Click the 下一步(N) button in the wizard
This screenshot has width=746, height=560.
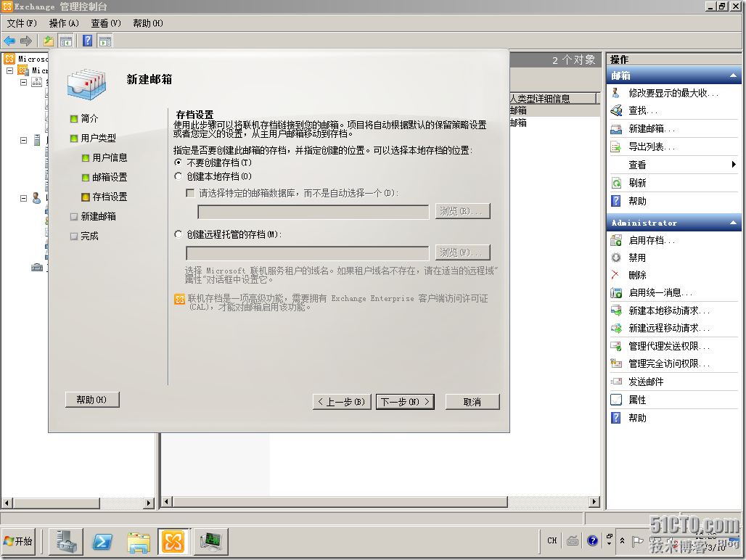tap(404, 401)
